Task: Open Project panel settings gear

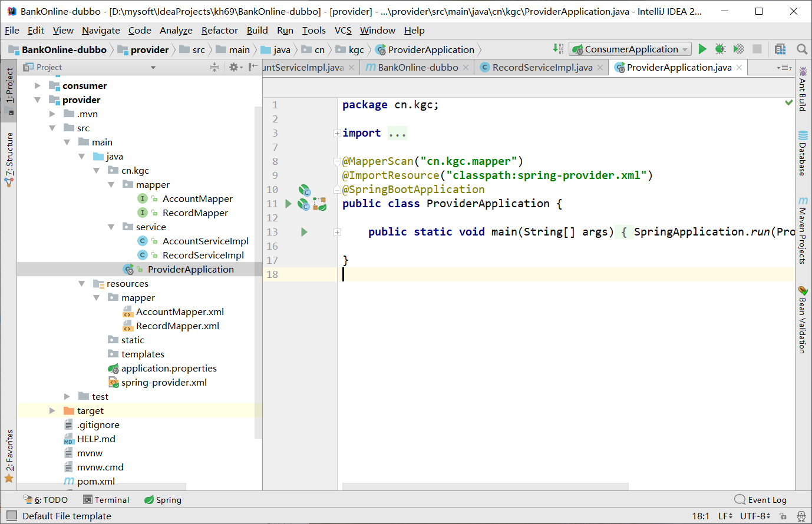Action: (x=235, y=67)
